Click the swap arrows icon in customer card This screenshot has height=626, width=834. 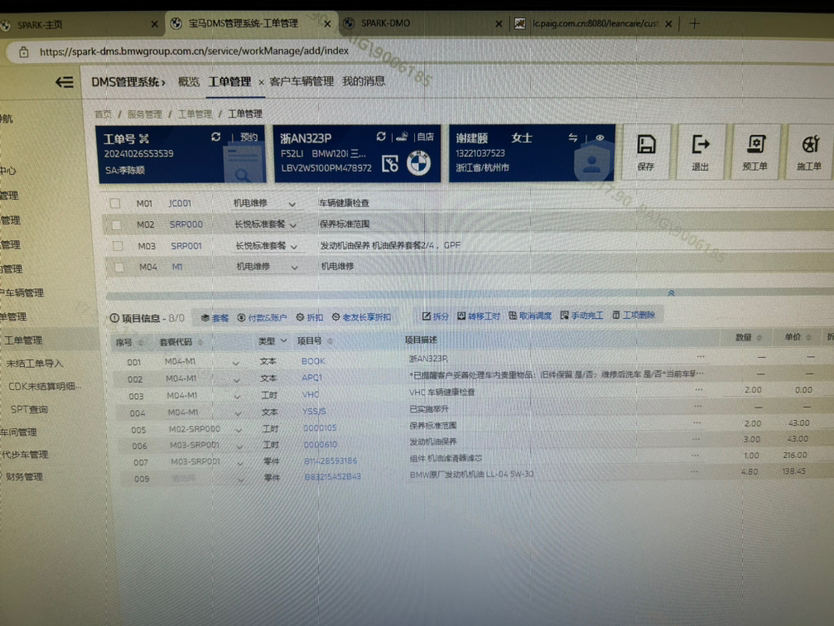(572, 138)
